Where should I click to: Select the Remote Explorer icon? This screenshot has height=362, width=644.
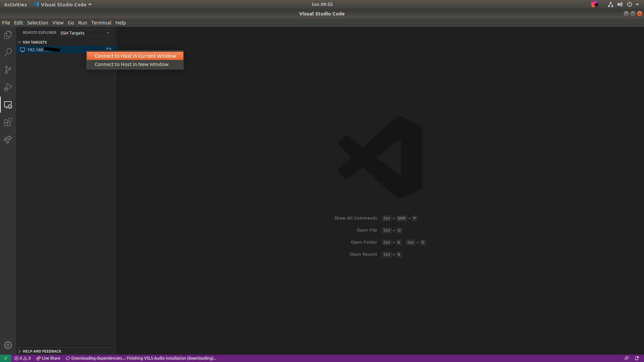coord(8,105)
